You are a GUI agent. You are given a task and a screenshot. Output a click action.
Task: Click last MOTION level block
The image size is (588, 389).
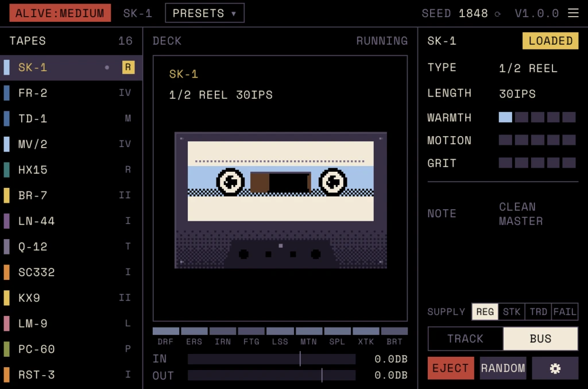tap(569, 140)
